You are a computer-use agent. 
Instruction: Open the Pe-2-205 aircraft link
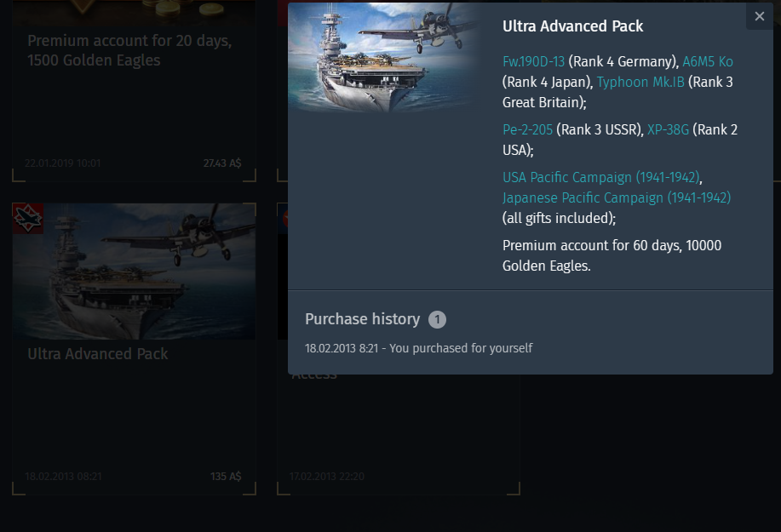(x=527, y=129)
